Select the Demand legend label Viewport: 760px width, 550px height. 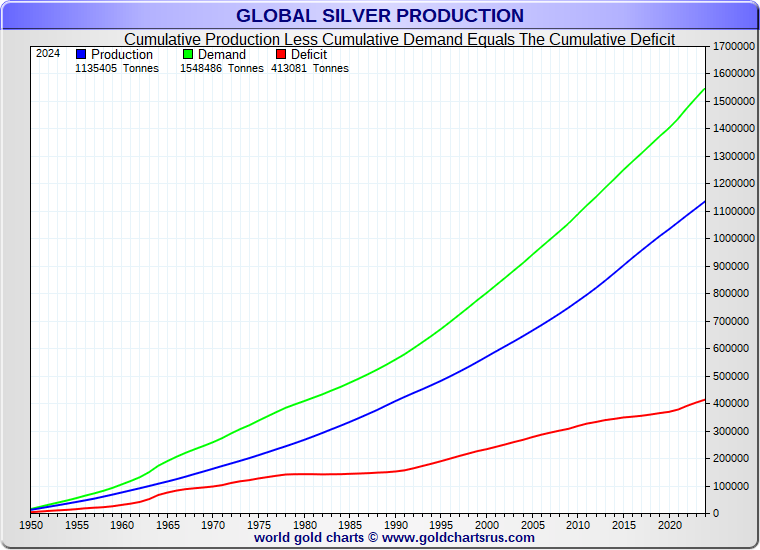[x=221, y=55]
